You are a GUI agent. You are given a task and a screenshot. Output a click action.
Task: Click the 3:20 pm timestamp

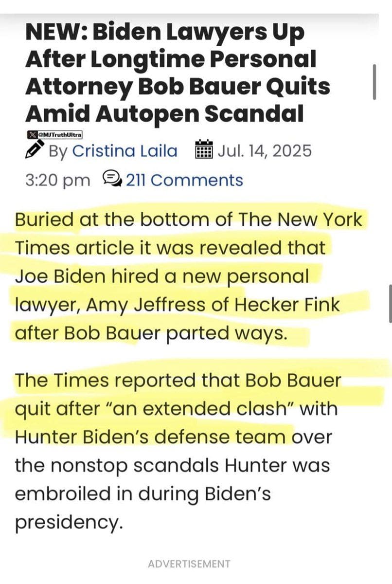click(x=57, y=180)
